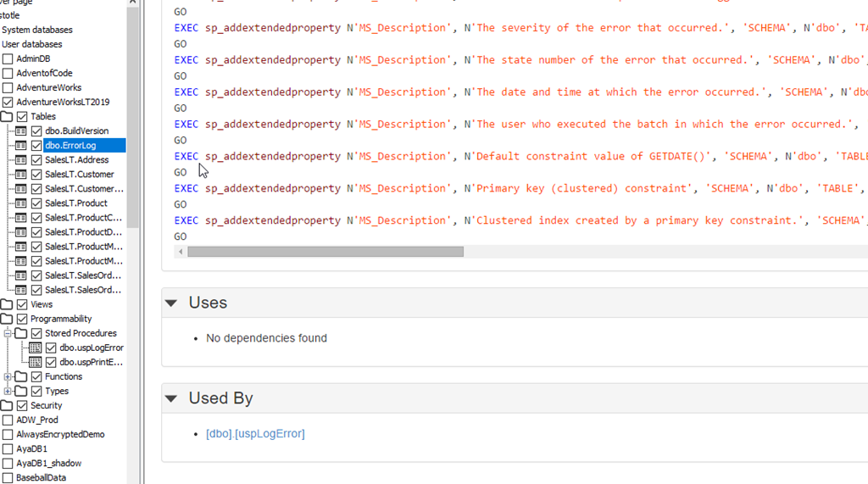Click the dbo.BuildVersion table icon
Screen dimensions: 868x484
coord(21,131)
